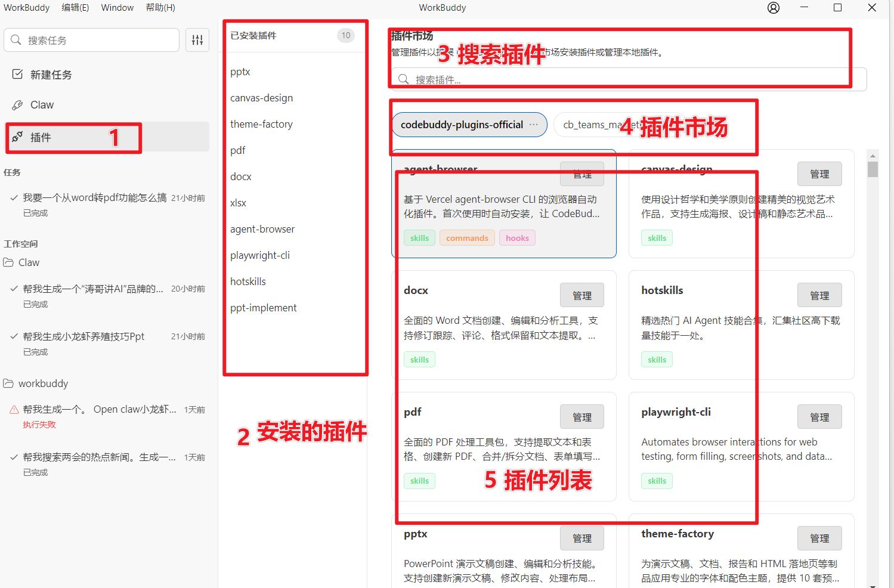Click commands tag on agent-browser card
Image resolution: width=894 pixels, height=588 pixels.
[x=467, y=238]
